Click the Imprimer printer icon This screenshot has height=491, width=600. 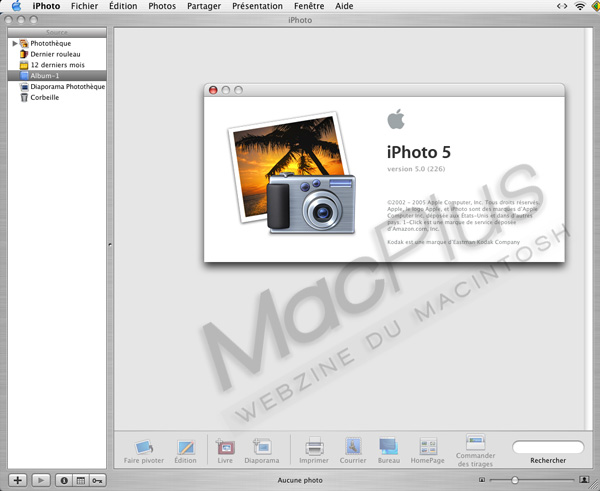(314, 446)
